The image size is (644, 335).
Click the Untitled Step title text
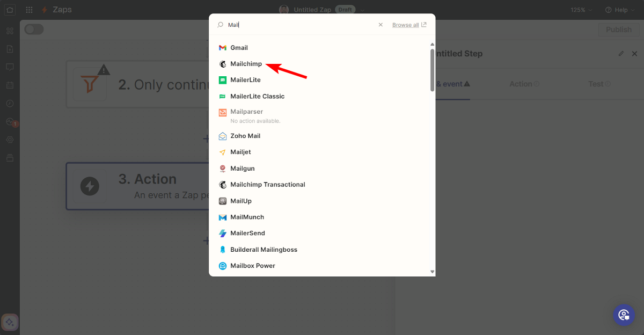click(458, 54)
